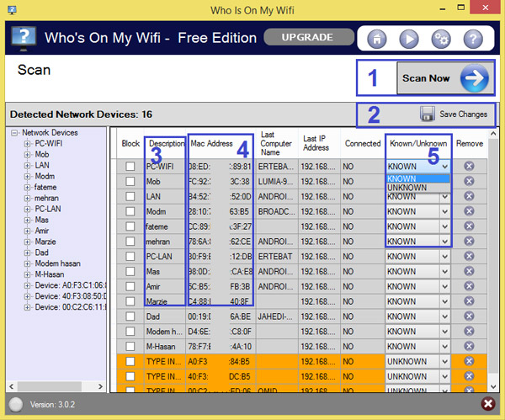505x420 pixels.
Task: Check the Block box for PC-WIFI
Action: 130,166
